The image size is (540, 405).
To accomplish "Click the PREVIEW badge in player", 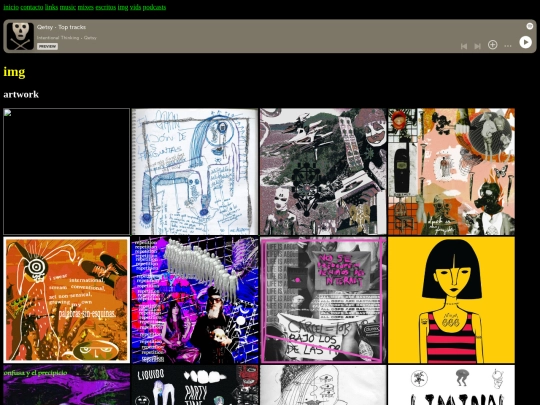I will tap(47, 46).
